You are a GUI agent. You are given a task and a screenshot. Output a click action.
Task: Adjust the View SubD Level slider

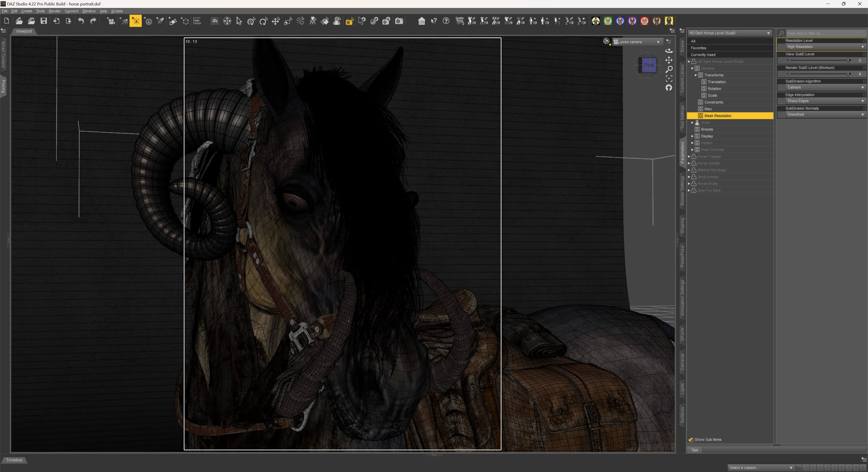tap(819, 60)
